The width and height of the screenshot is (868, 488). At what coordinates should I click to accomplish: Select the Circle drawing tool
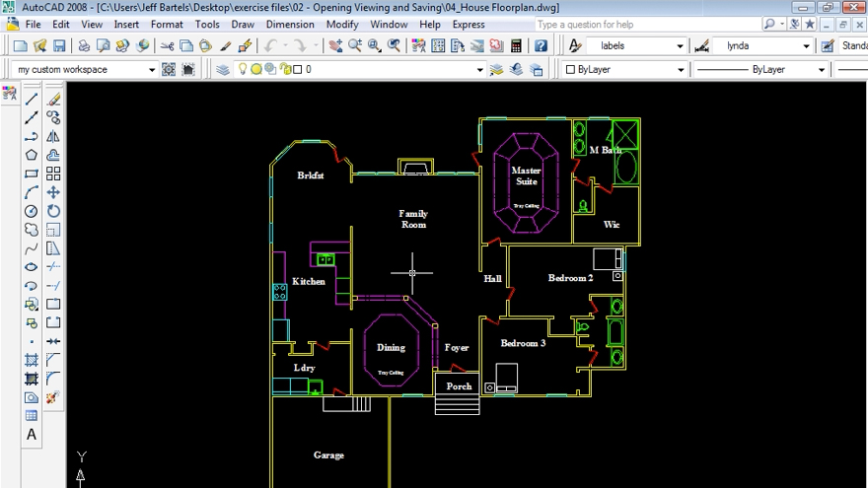click(x=32, y=211)
